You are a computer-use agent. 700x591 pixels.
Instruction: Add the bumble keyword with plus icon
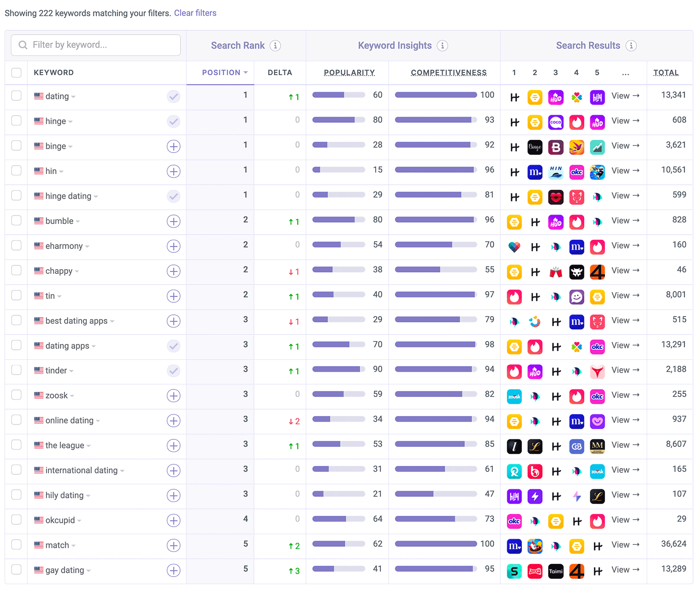pyautogui.click(x=174, y=221)
